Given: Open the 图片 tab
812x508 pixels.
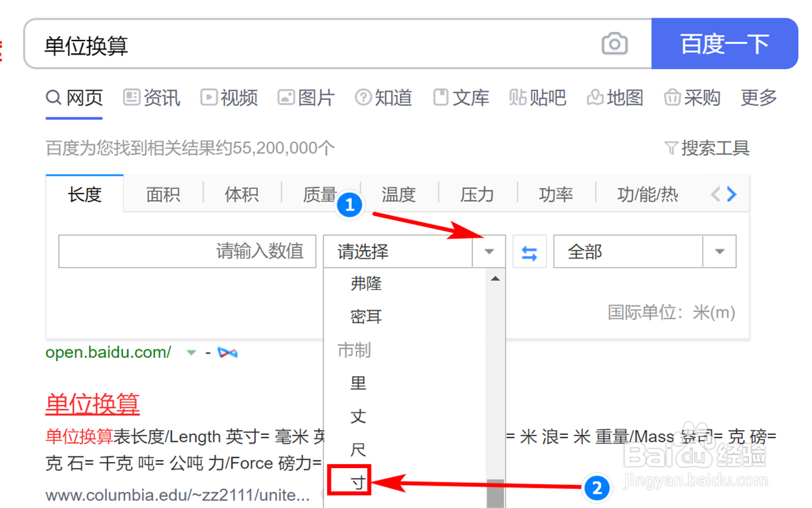Looking at the screenshot, I should click(307, 98).
